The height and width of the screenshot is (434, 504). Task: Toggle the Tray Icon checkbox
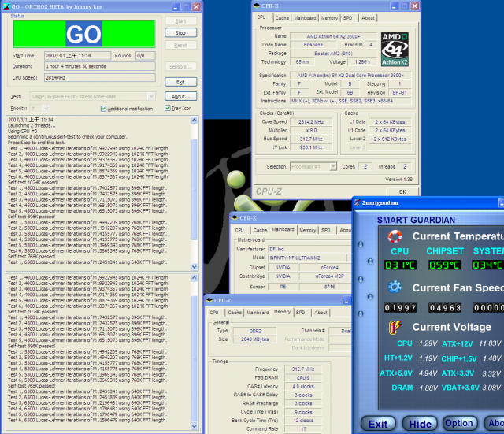tap(168, 108)
